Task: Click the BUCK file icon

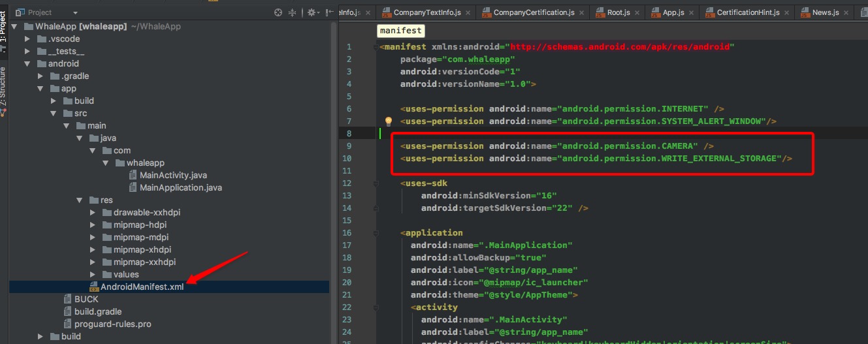Action: pos(67,300)
